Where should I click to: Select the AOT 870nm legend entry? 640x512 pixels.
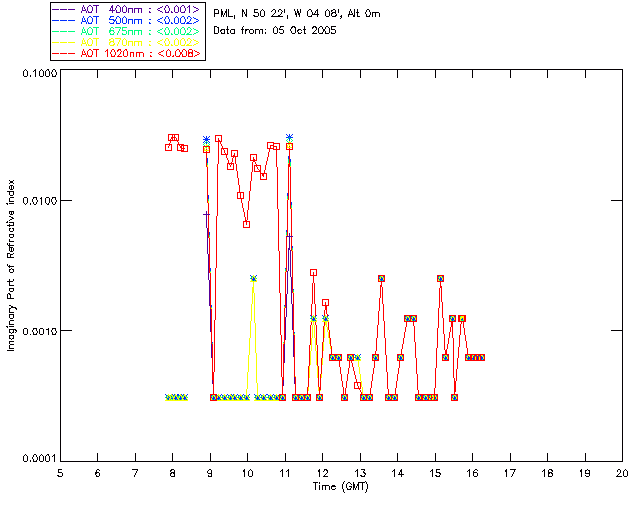click(127, 42)
